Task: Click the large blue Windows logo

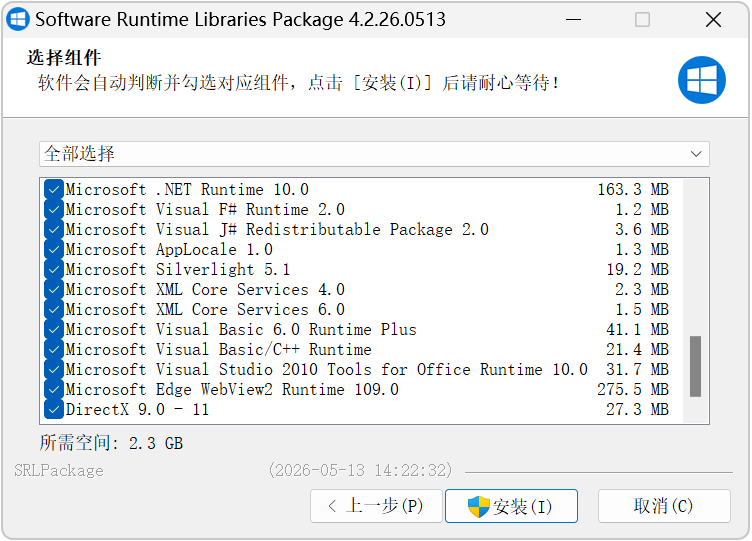Action: pyautogui.click(x=702, y=80)
